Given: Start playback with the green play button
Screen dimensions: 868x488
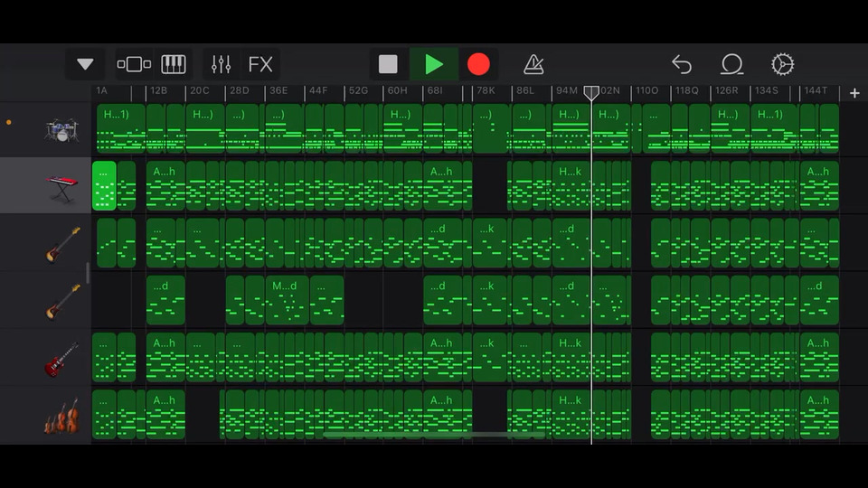Looking at the screenshot, I should pos(433,64).
